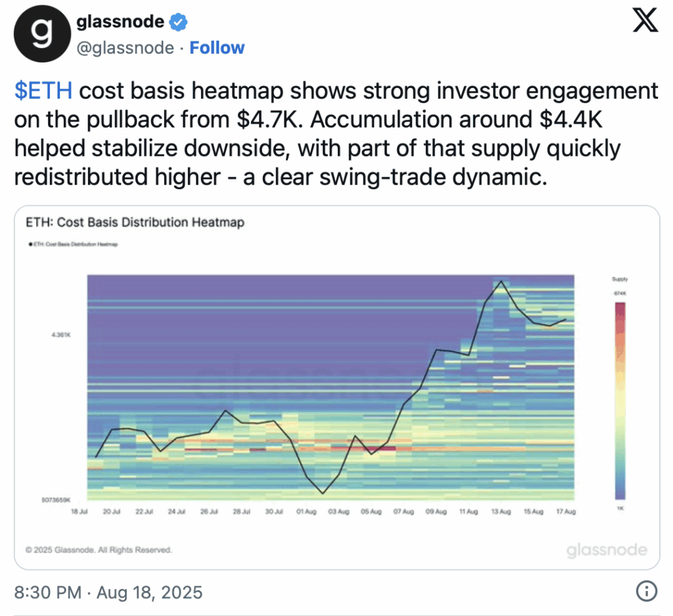
Task: Click the ETH Cost Basis Distribution Heatmap title
Action: click(135, 222)
